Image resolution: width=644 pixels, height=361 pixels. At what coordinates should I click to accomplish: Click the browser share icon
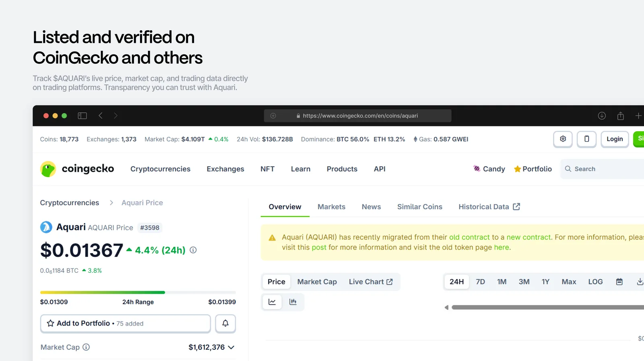point(621,116)
